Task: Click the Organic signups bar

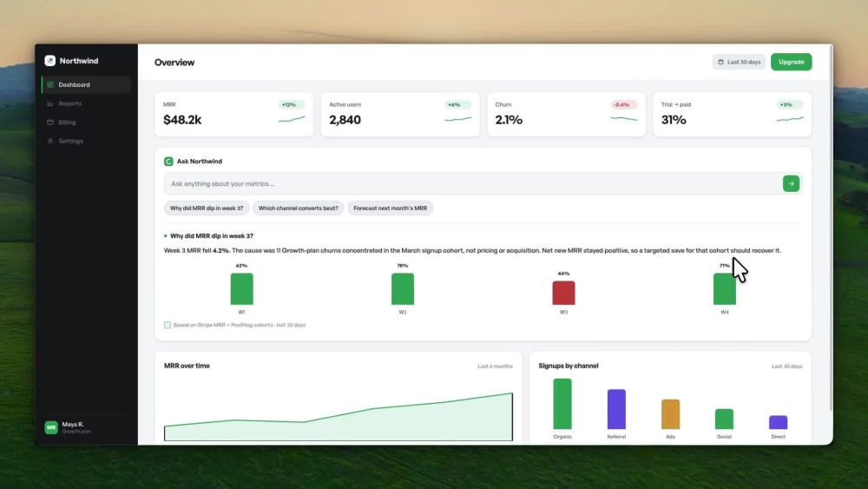Action: (x=562, y=404)
